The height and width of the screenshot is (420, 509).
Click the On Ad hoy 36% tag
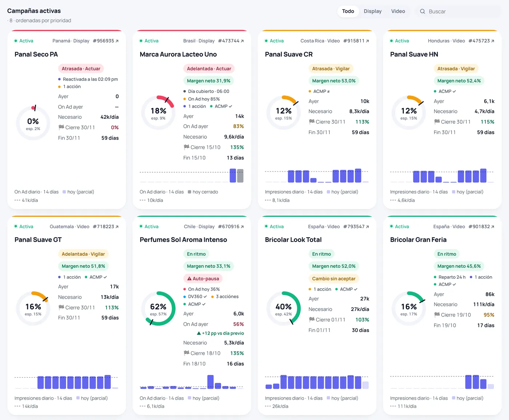(x=201, y=289)
